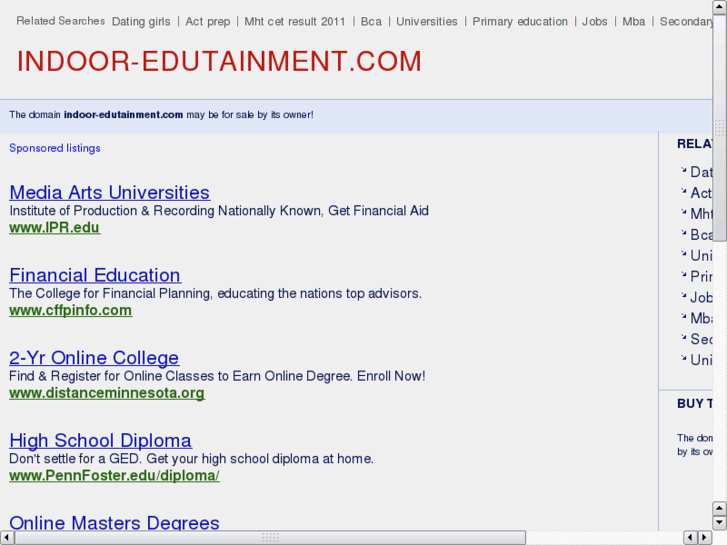Visit www.distanceminnesota.org link
Image resolution: width=727 pixels, height=545 pixels.
pyautogui.click(x=107, y=393)
